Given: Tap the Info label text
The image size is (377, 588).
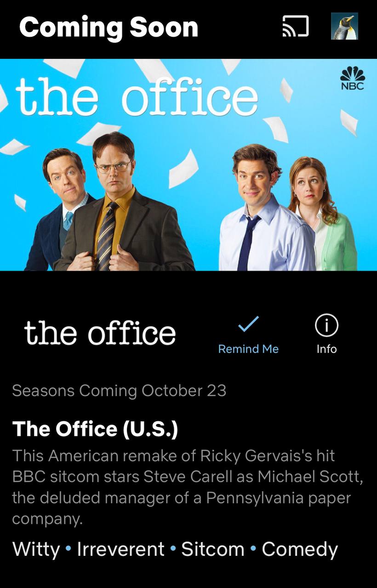Looking at the screenshot, I should [326, 349].
